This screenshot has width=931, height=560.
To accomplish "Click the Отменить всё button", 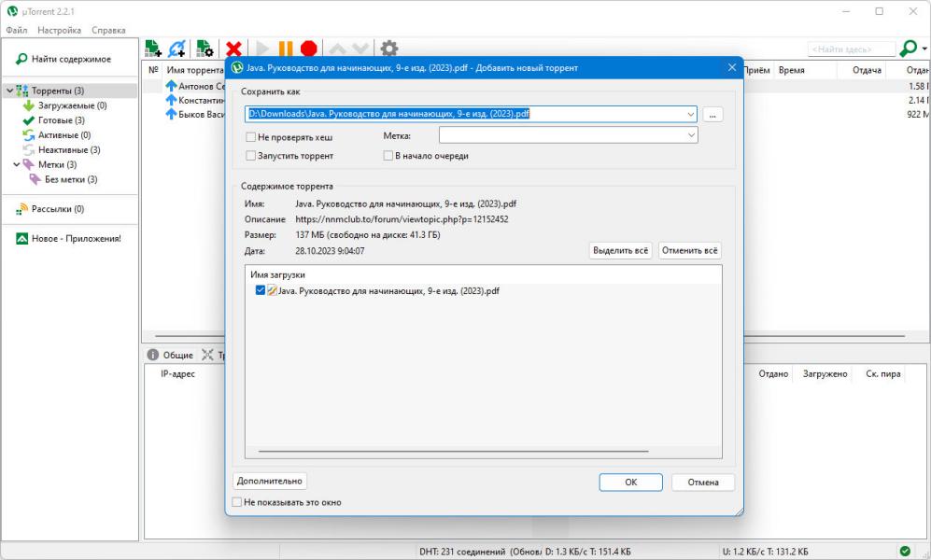I will (690, 250).
